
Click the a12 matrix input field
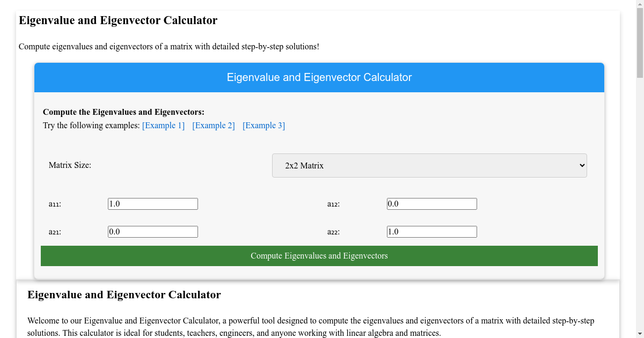[431, 203]
